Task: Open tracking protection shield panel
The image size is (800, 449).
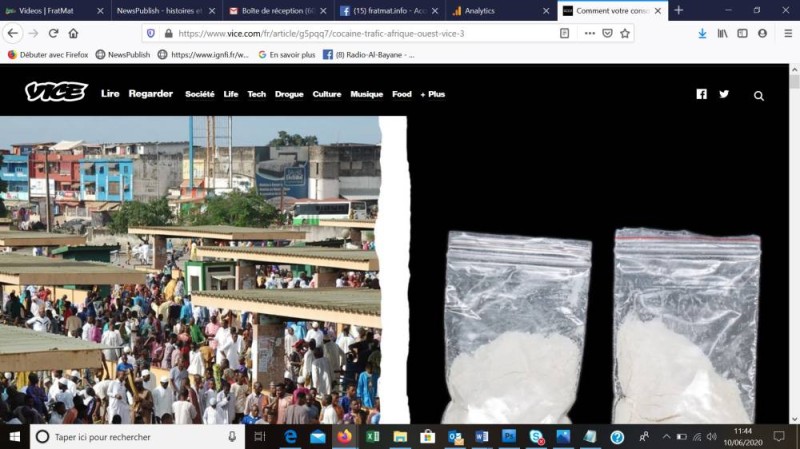Action: click(151, 33)
